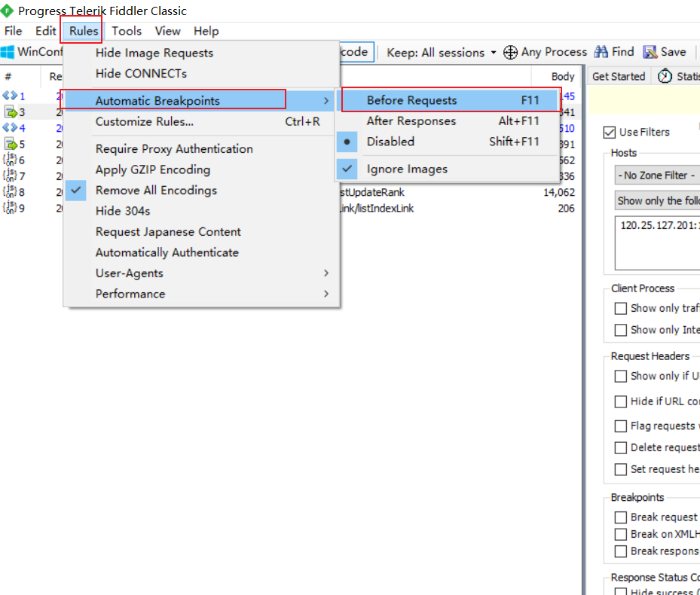Click the Save disk icon in toolbar
The image size is (700, 595).
pyautogui.click(x=650, y=52)
